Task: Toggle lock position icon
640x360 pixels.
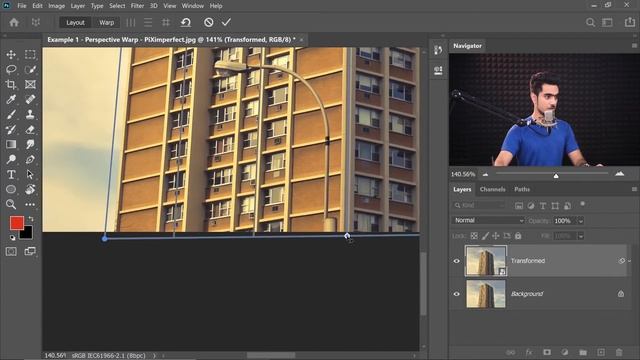Action: tap(496, 236)
